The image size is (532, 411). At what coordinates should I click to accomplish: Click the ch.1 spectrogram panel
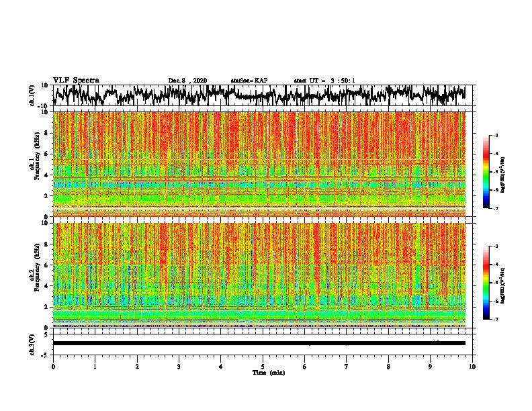(259, 164)
